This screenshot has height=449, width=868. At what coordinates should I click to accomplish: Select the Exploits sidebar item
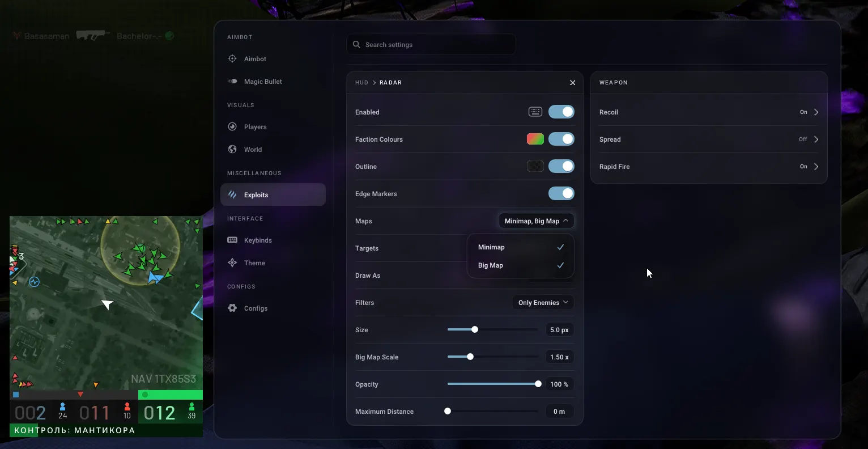pos(273,194)
